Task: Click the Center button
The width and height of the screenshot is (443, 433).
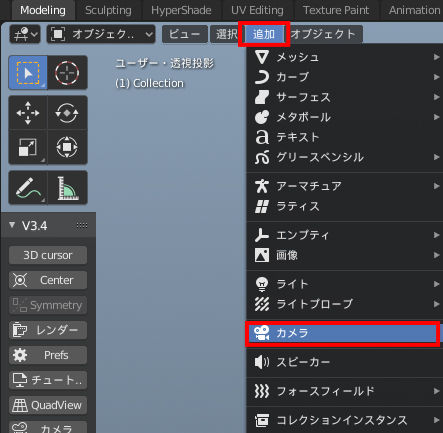Action: click(x=48, y=280)
